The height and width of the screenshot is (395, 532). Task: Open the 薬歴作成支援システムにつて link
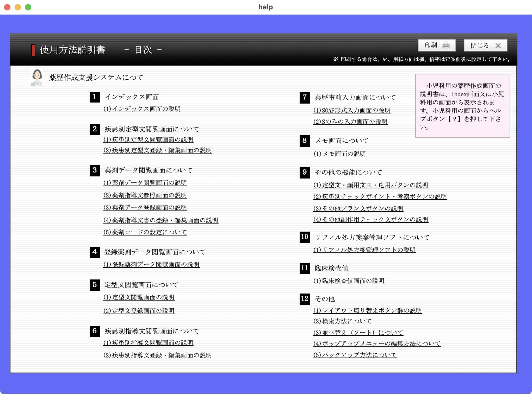pos(96,77)
